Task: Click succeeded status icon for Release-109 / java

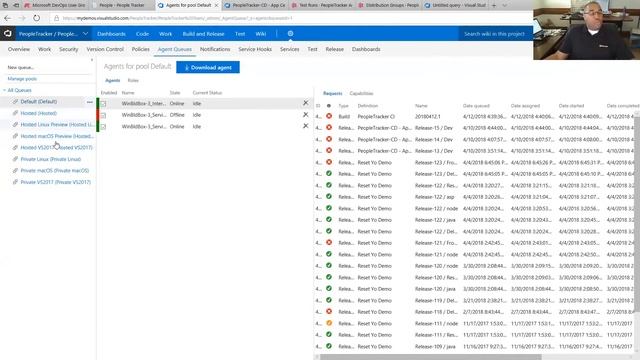Action: (x=329, y=346)
